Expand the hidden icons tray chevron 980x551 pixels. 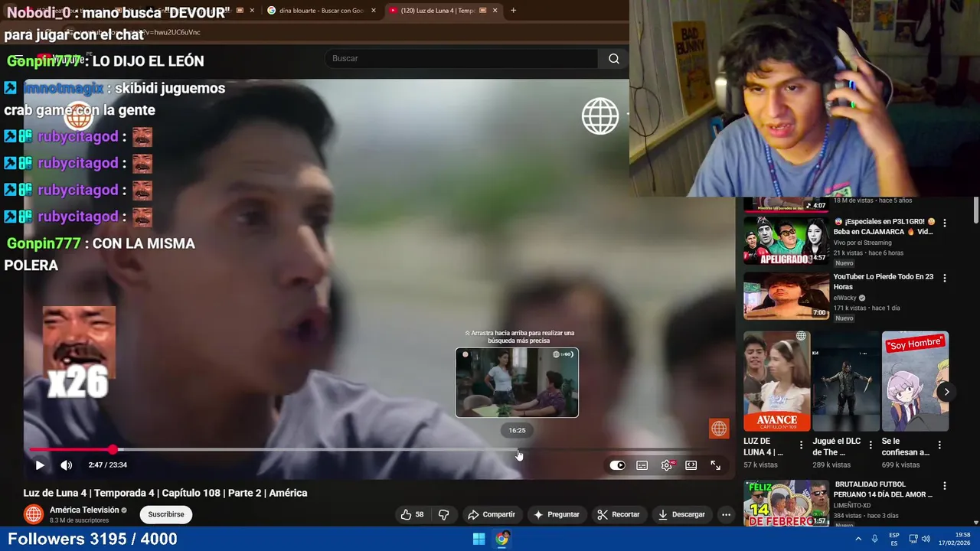point(858,539)
